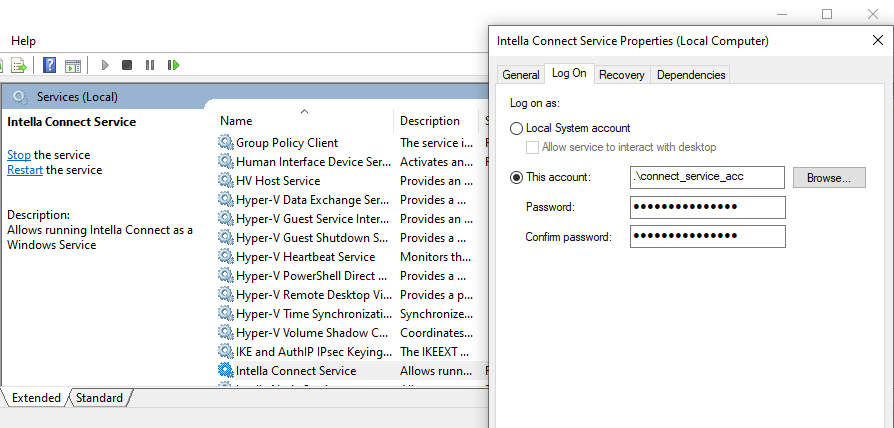This screenshot has width=894, height=428.
Task: Click the Stop the service link
Action: pyautogui.click(x=19, y=155)
